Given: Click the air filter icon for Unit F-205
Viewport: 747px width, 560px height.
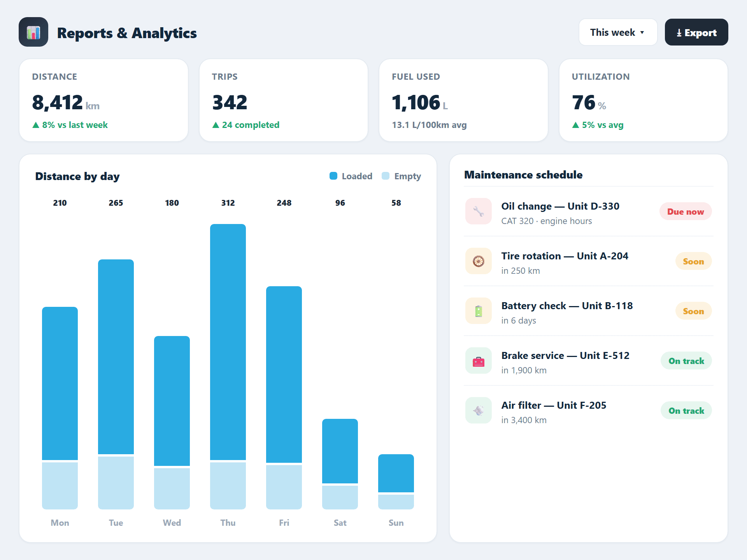Looking at the screenshot, I should tap(479, 411).
